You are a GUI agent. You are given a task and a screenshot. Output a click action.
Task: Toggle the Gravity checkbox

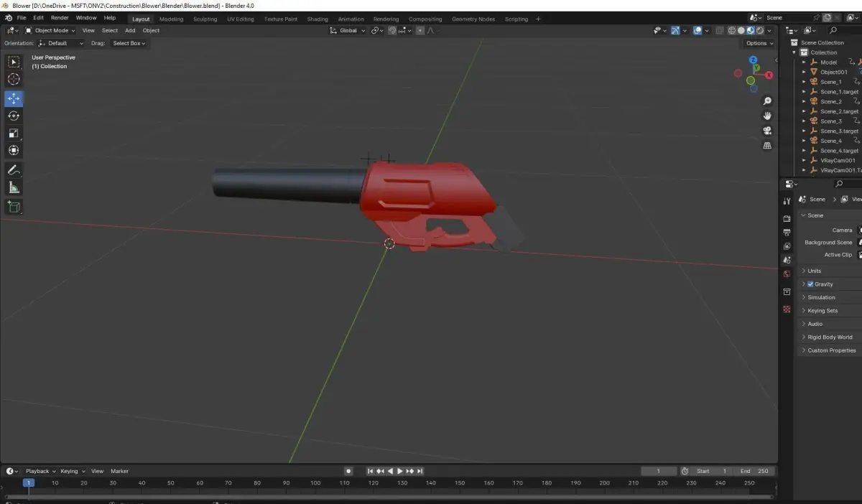(x=810, y=284)
